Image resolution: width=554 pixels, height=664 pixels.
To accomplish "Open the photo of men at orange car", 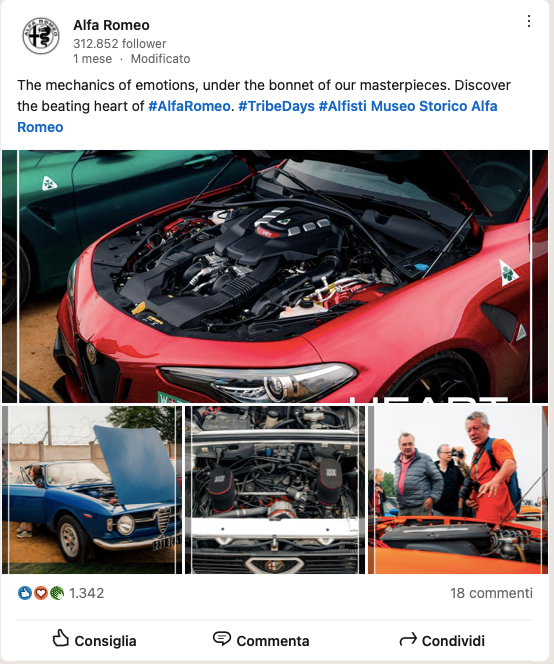I will (458, 490).
